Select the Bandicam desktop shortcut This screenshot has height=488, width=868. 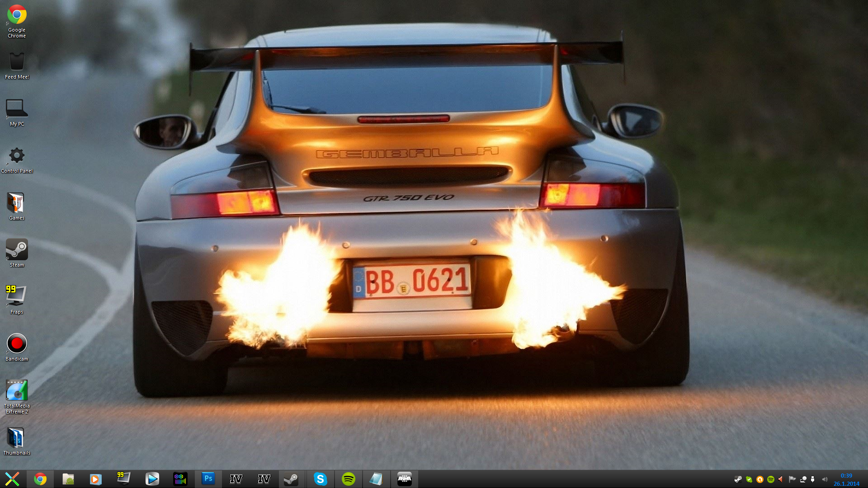(x=17, y=347)
